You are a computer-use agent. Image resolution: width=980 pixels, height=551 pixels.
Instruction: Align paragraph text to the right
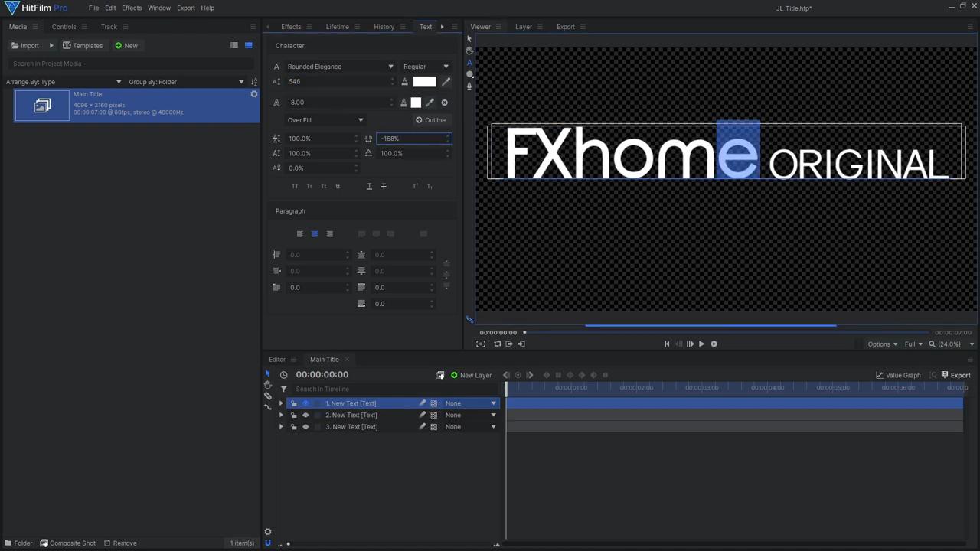coord(330,234)
